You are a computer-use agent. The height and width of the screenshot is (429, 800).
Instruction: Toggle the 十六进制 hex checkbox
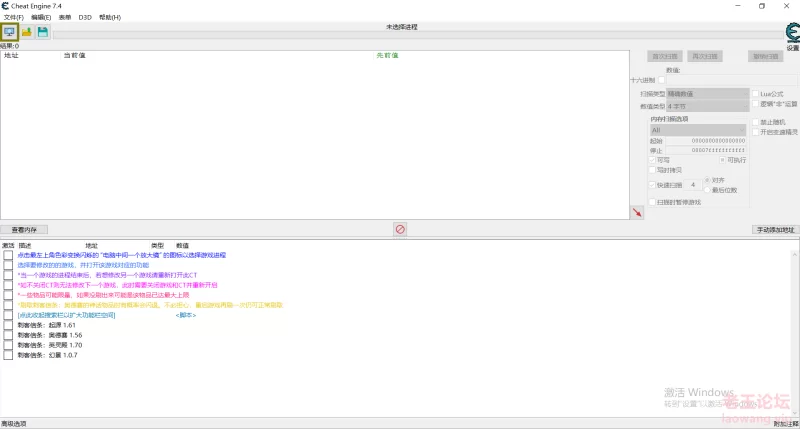point(662,80)
